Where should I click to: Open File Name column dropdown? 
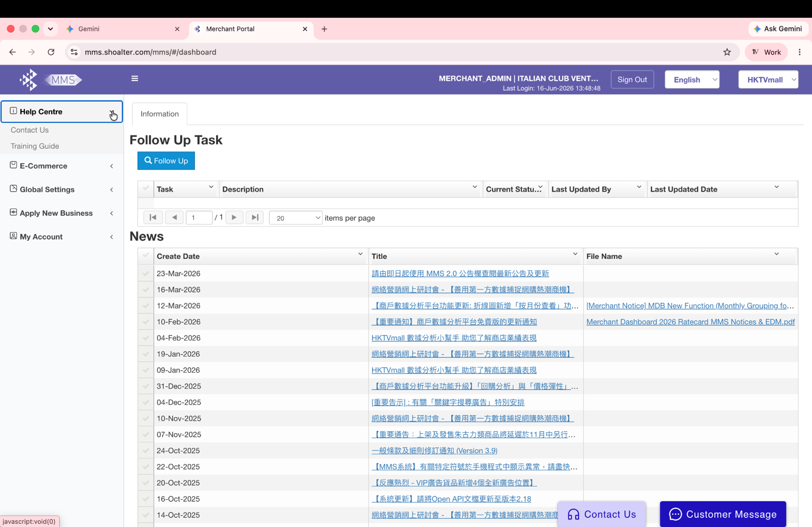click(776, 254)
